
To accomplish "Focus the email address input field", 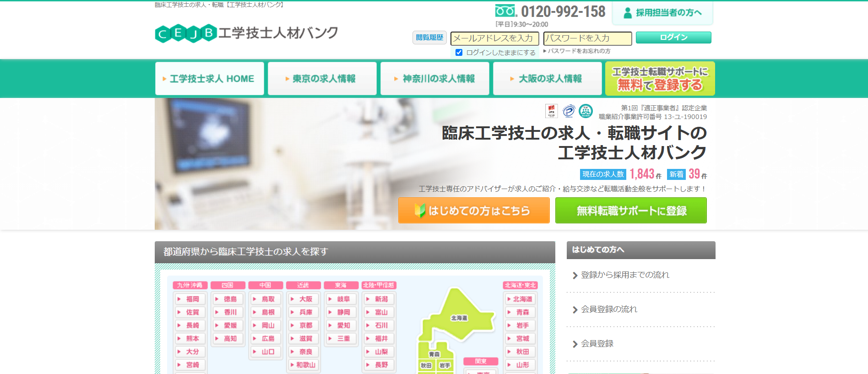I will [x=494, y=38].
